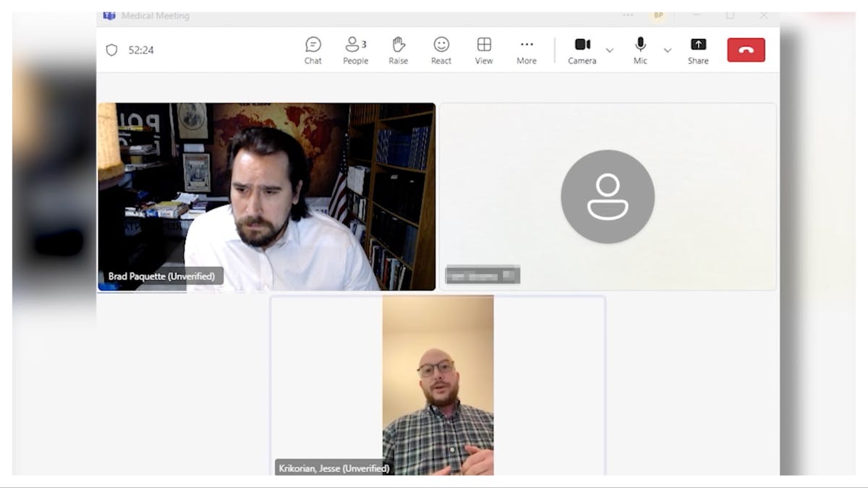
Task: Open the More actions menu
Action: pyautogui.click(x=527, y=51)
